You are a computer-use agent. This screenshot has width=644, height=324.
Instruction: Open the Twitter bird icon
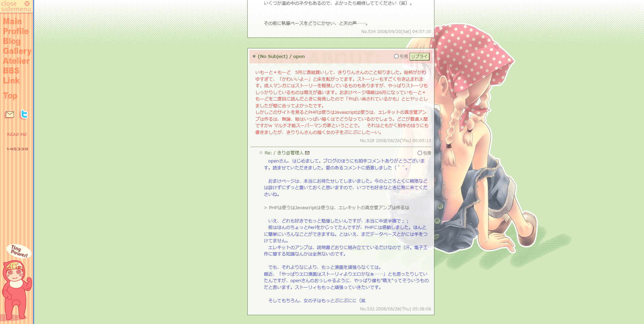pos(24,114)
